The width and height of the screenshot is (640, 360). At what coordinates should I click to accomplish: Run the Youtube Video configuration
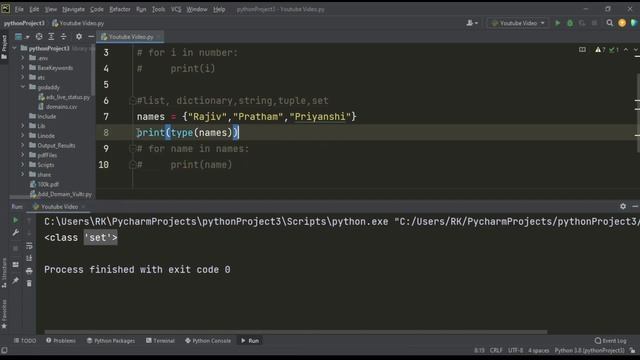[558, 23]
